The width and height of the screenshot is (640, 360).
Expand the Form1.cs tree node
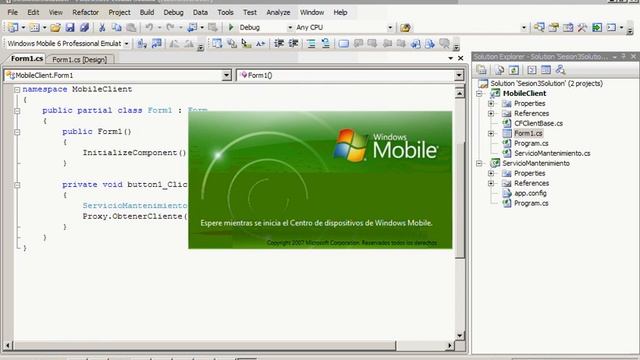(x=491, y=133)
